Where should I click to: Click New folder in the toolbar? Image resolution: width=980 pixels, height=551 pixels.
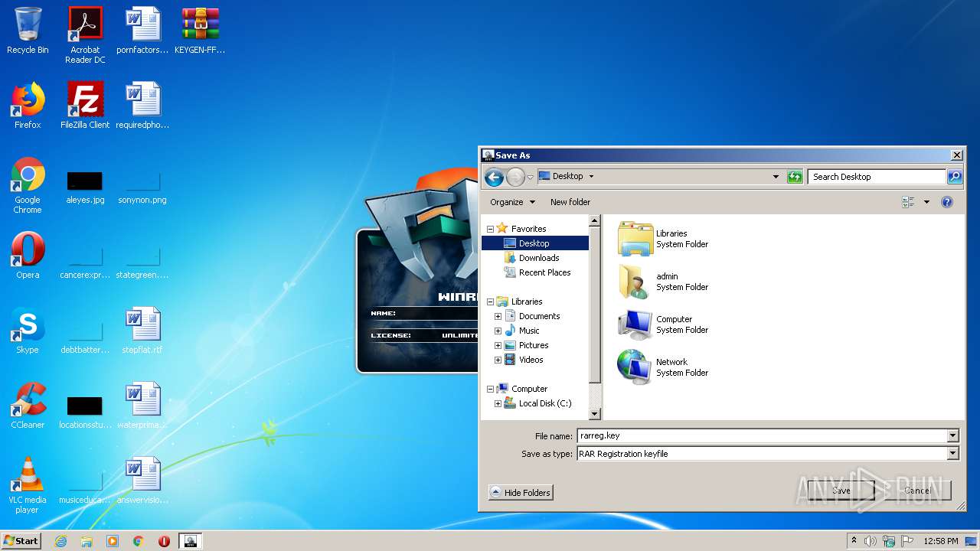pyautogui.click(x=570, y=202)
